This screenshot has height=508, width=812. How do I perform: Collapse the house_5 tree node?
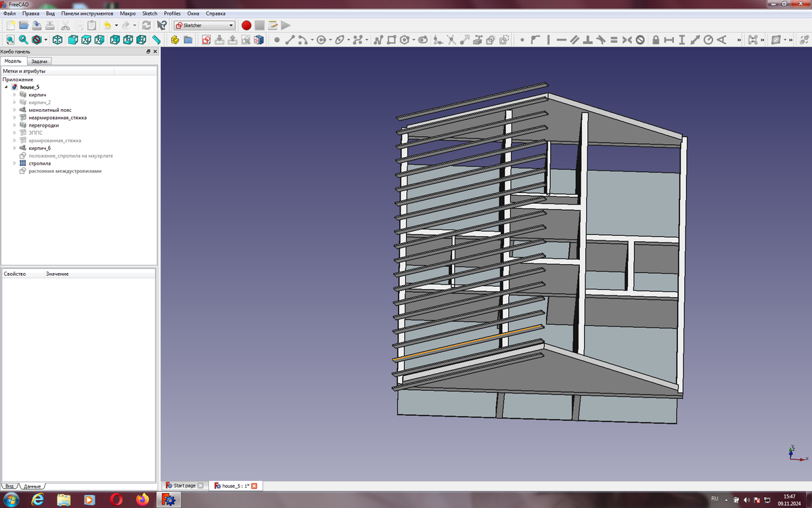coord(7,87)
